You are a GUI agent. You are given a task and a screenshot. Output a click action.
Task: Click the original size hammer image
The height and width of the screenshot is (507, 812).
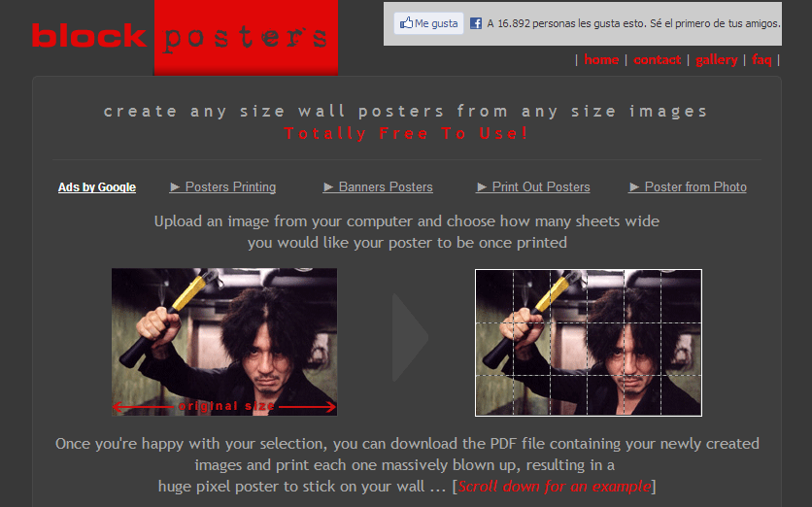(x=224, y=342)
